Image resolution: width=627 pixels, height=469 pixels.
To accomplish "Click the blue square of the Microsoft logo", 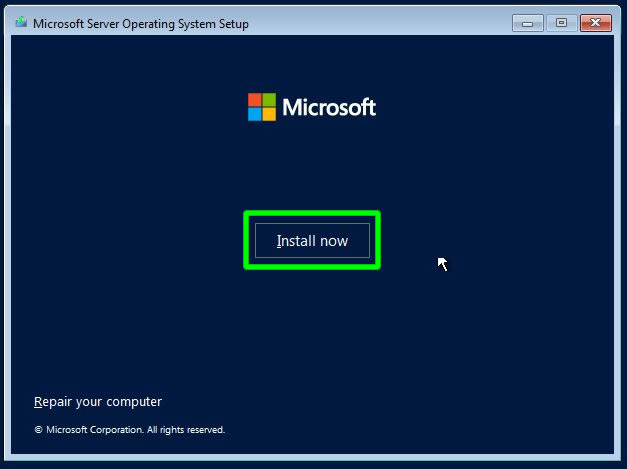I will coord(254,114).
